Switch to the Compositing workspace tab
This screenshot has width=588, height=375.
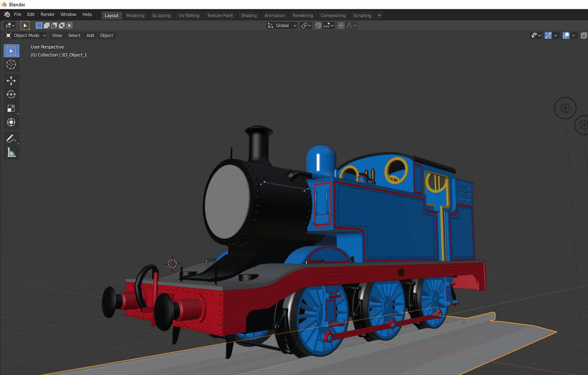click(x=333, y=15)
